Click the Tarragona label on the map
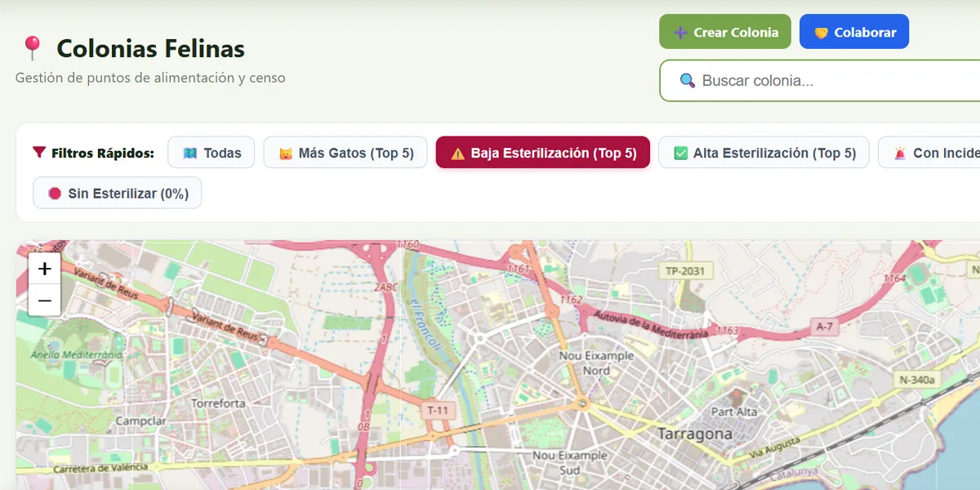980x490 pixels. point(695,434)
